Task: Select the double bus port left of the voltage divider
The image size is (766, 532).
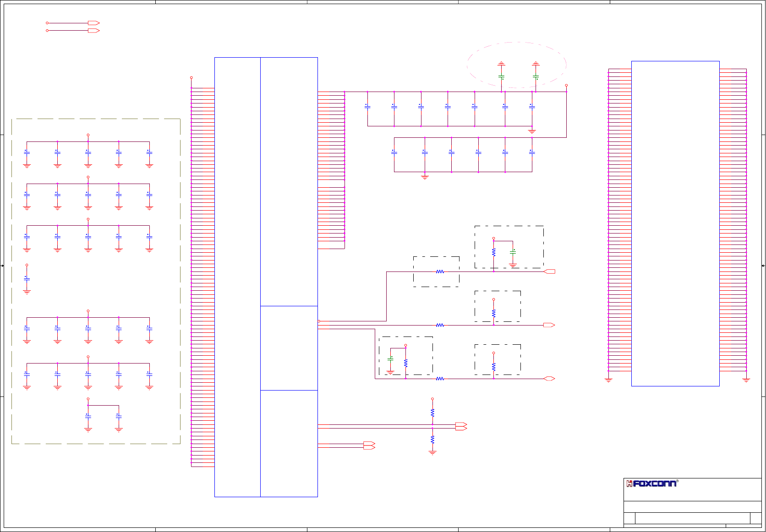Action: pyautogui.click(x=369, y=445)
